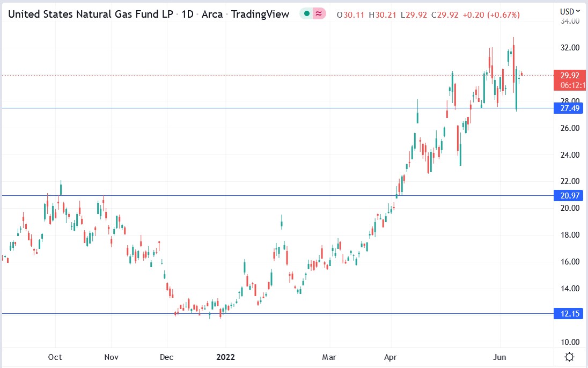Viewport: 588px width, 368px height.
Task: Click the green market status dot
Action: click(307, 14)
